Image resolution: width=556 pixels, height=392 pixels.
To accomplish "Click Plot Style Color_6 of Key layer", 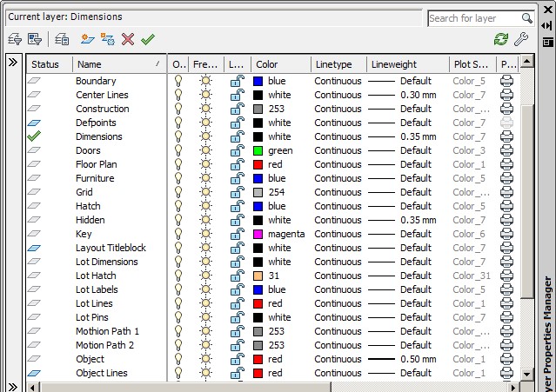I will (469, 234).
